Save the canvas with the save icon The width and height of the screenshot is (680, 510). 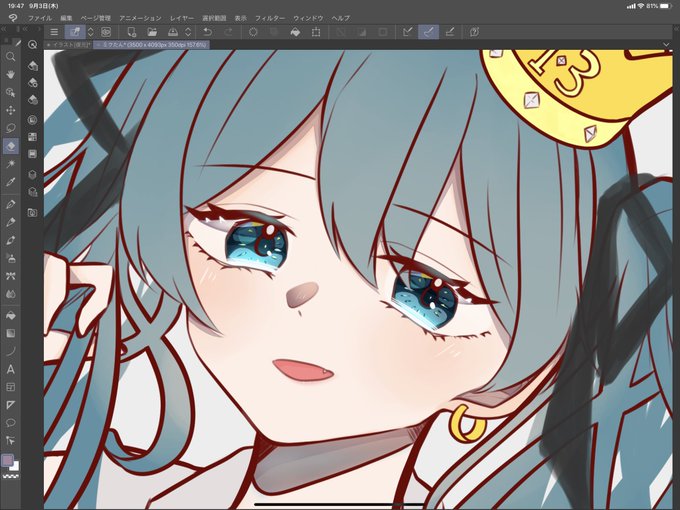point(173,32)
